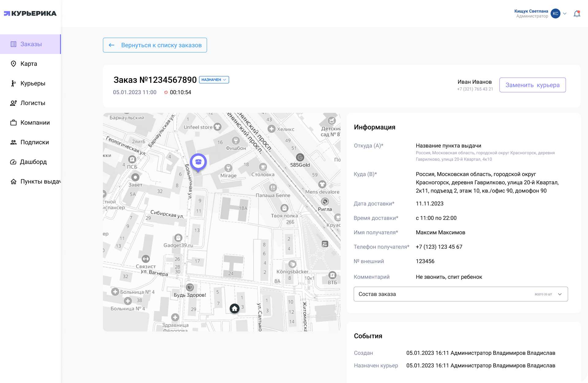Open the НАЗНАЧЕН status dropdown
This screenshot has width=588, height=383.
click(x=214, y=80)
